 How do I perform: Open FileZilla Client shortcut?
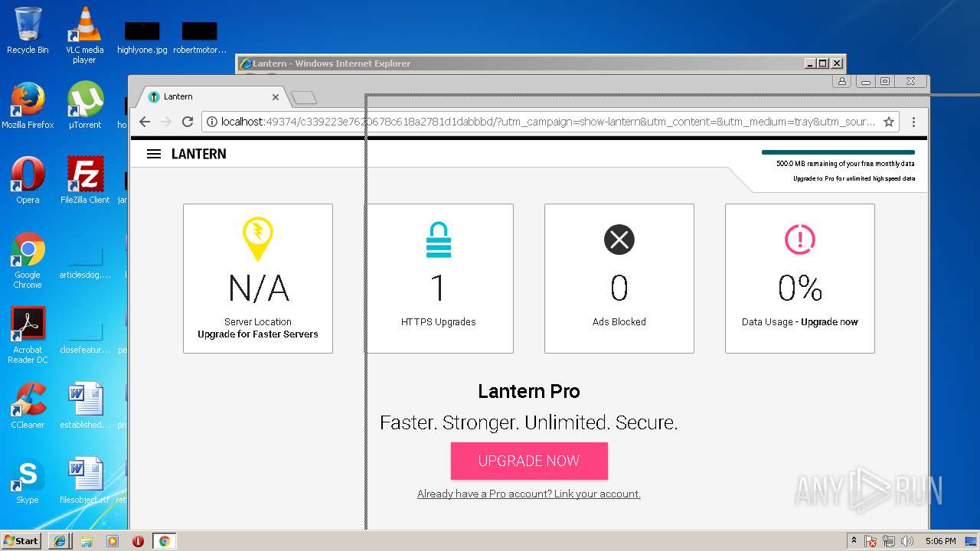click(x=84, y=181)
